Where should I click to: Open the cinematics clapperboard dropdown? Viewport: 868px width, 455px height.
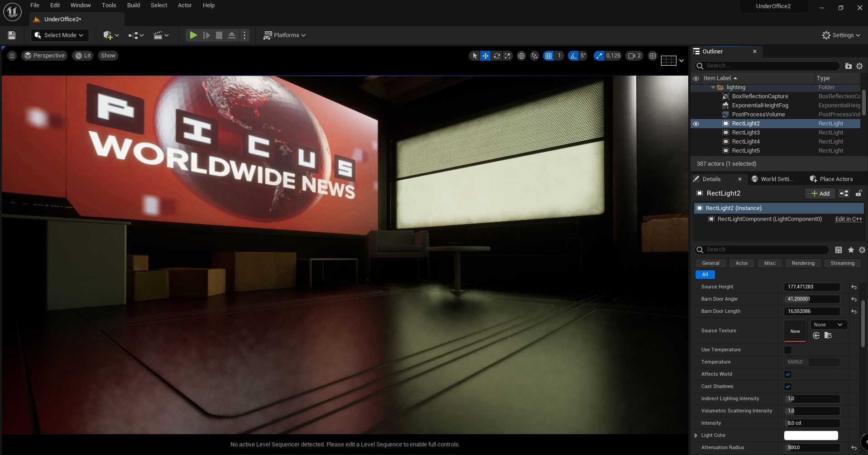(x=161, y=35)
